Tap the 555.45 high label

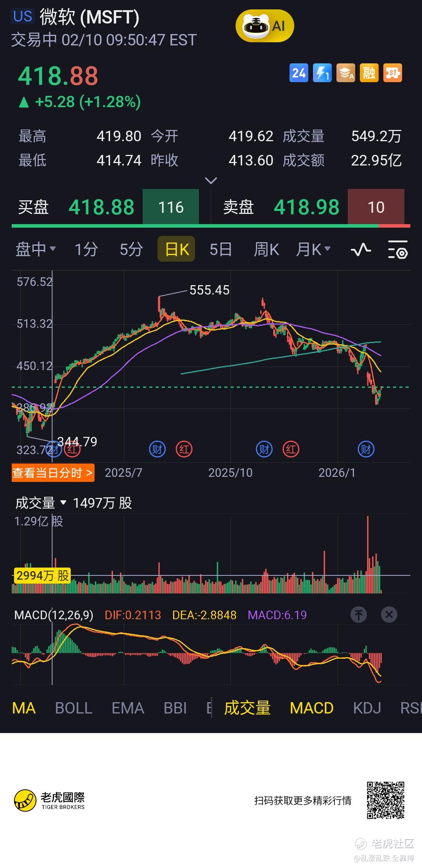point(209,290)
